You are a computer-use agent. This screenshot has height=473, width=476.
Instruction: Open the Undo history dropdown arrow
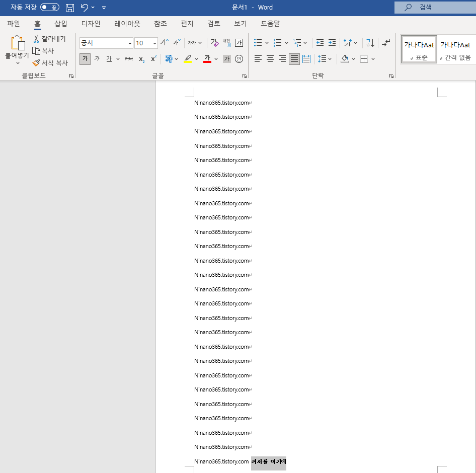pos(93,8)
